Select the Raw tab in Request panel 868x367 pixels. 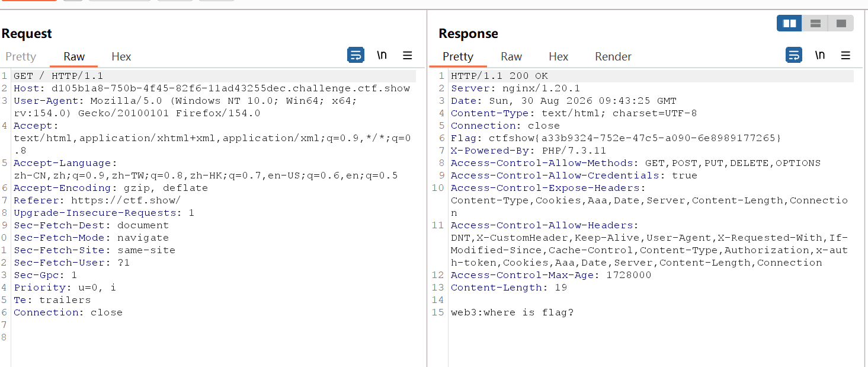[x=74, y=56]
